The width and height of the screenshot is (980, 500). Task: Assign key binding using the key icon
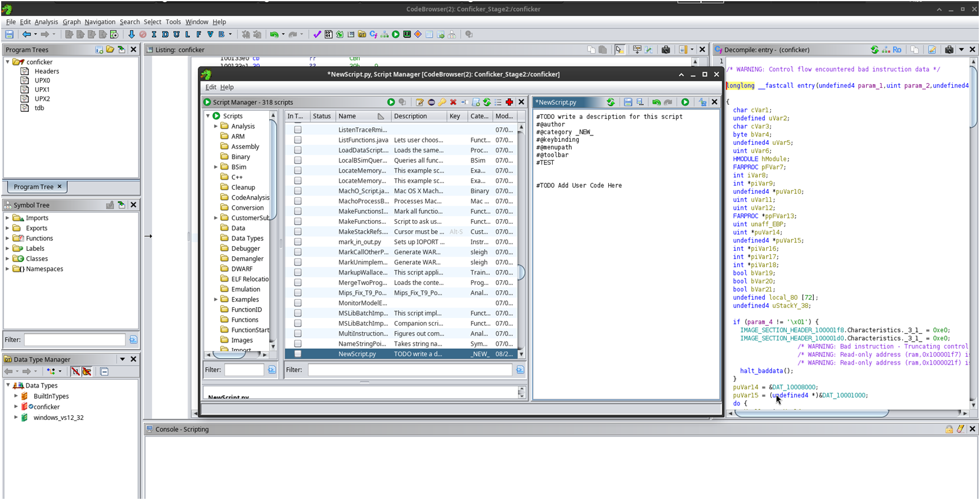442,102
